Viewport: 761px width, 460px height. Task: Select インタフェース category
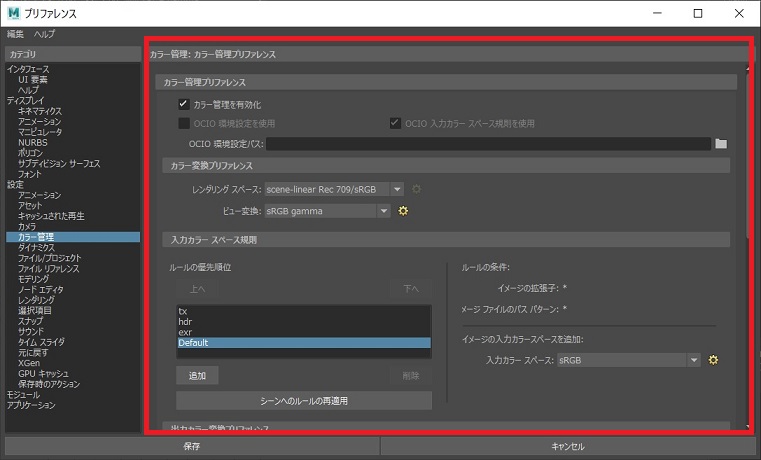28,69
